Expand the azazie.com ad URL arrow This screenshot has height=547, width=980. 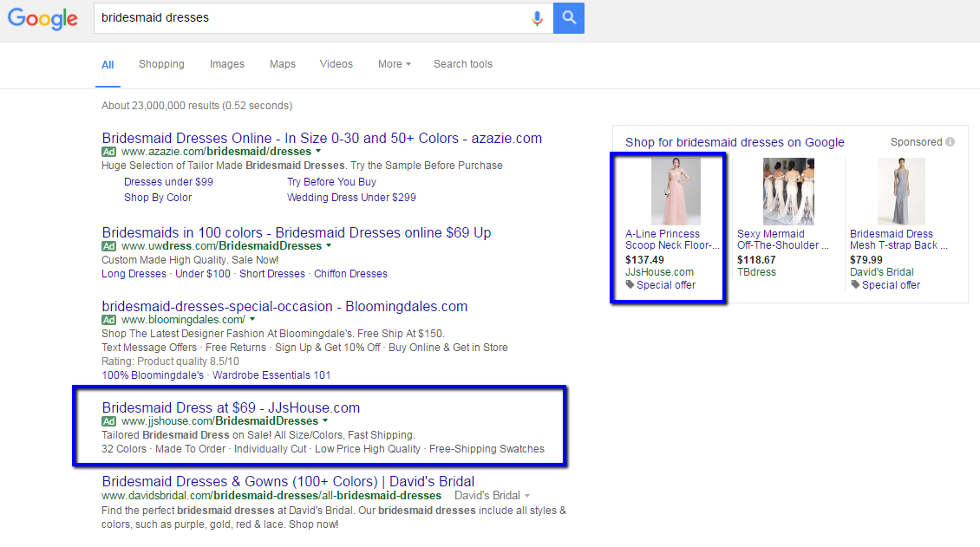[x=317, y=152]
